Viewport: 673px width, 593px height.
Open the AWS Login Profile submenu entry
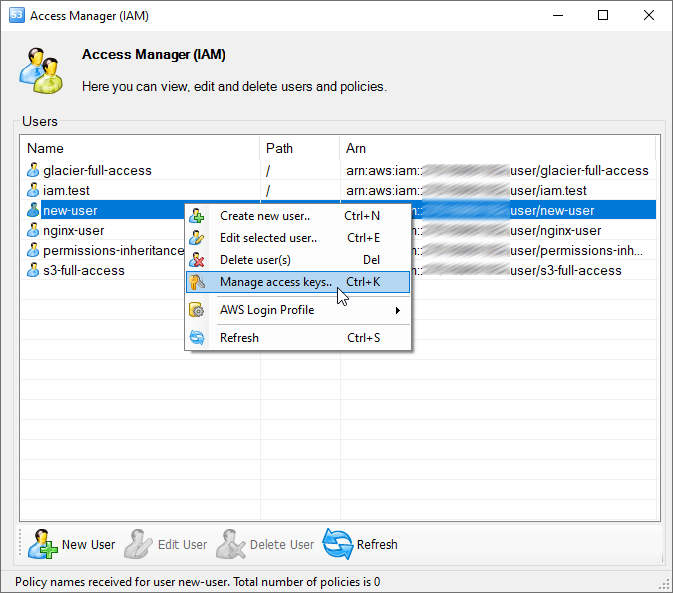point(298,310)
